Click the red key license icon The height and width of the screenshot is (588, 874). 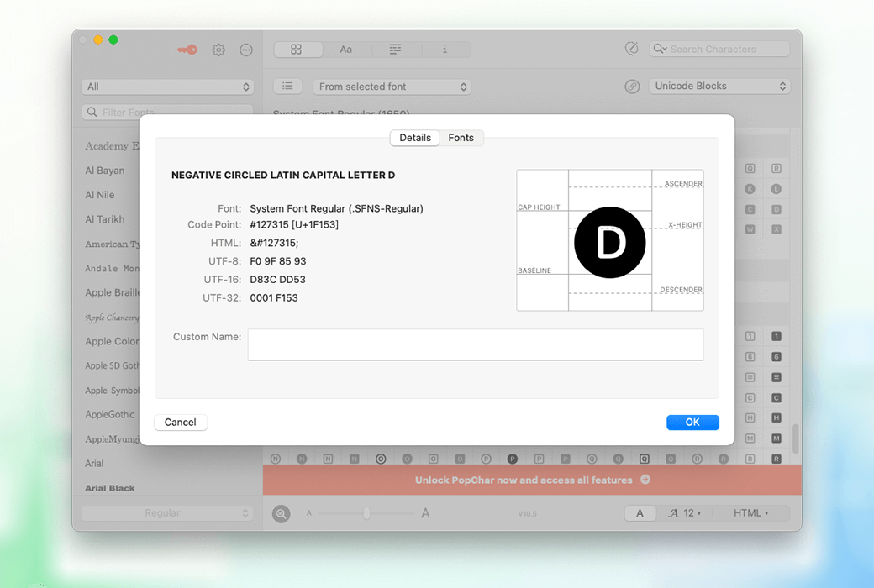(x=187, y=50)
